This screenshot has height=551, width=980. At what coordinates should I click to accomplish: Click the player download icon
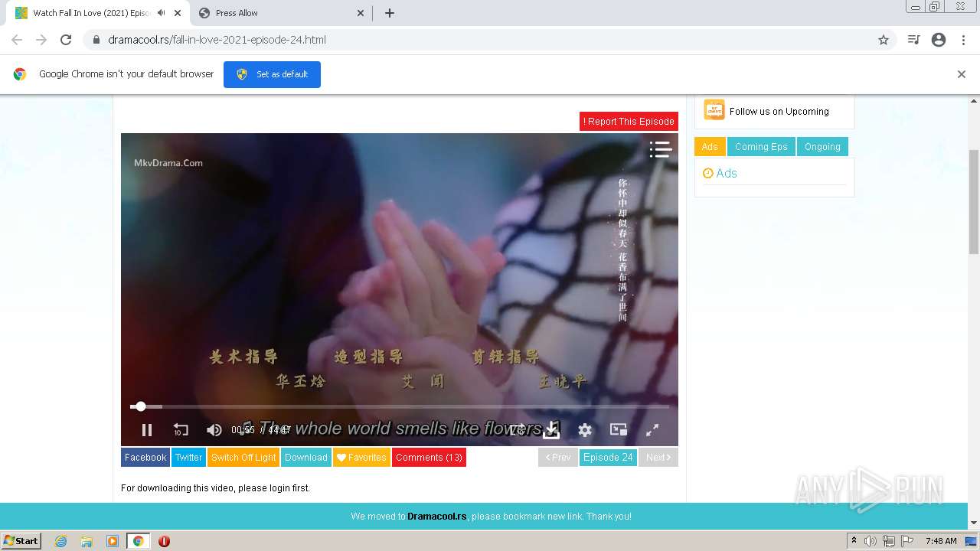(x=551, y=430)
